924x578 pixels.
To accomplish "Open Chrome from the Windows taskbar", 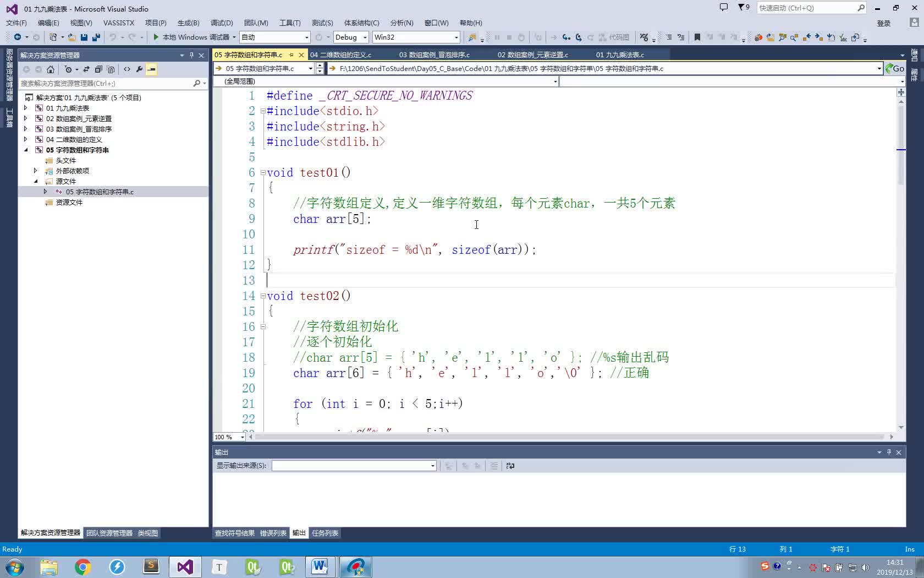I will click(83, 567).
